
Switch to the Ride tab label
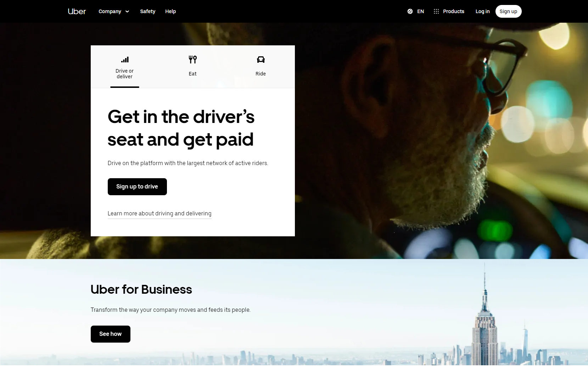coord(261,74)
